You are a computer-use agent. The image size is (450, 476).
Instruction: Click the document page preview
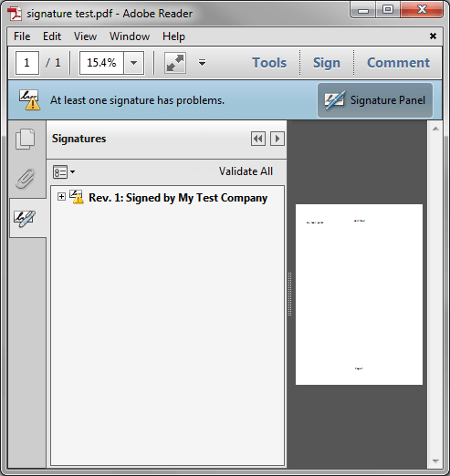point(359,295)
